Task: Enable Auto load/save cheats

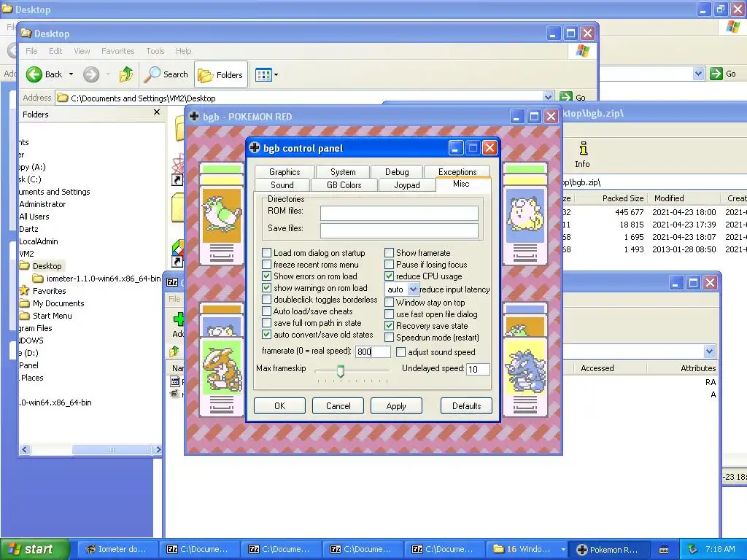Action: 267,311
